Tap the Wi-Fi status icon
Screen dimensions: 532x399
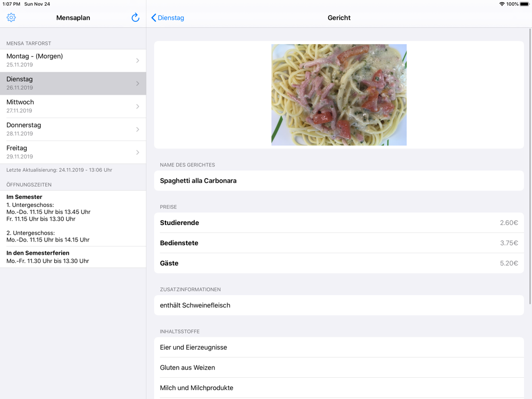click(502, 4)
